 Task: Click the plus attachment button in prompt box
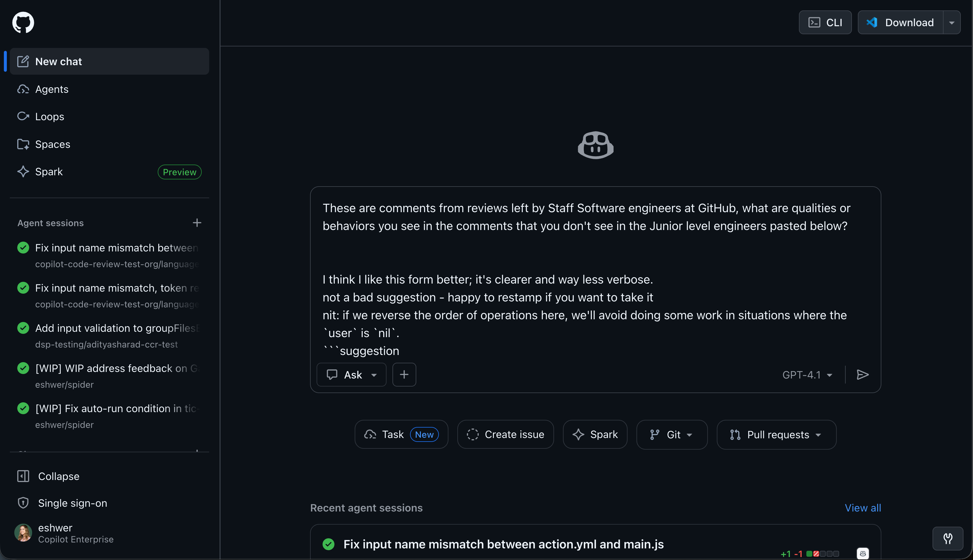pyautogui.click(x=404, y=375)
